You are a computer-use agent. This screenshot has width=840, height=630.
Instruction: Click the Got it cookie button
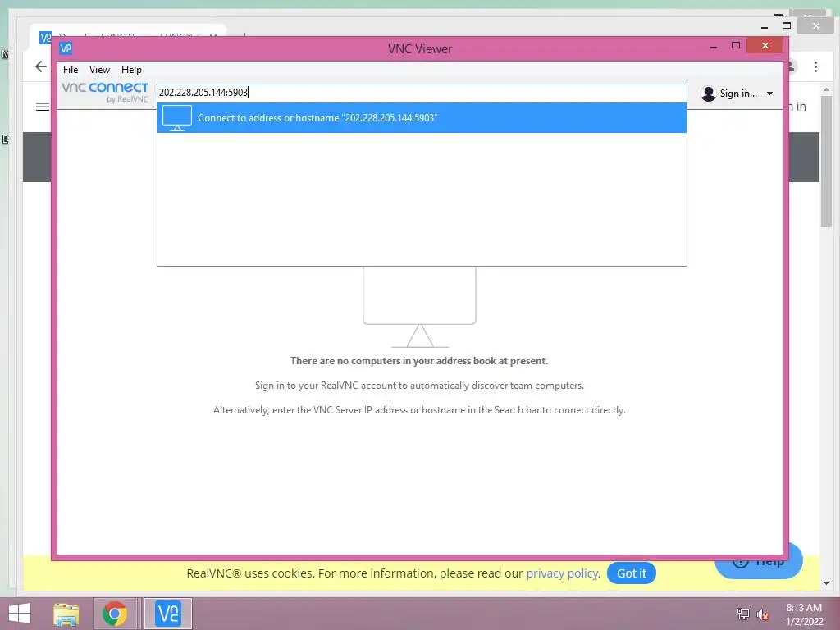click(631, 573)
